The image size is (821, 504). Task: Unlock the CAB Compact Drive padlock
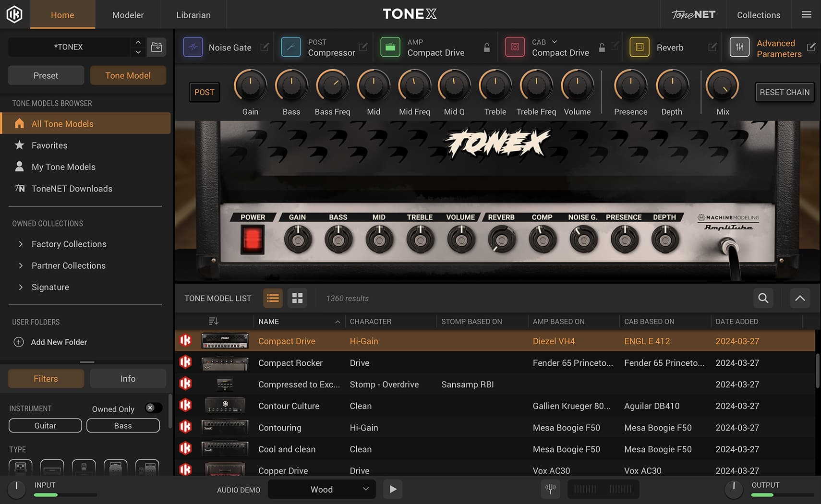pyautogui.click(x=602, y=48)
